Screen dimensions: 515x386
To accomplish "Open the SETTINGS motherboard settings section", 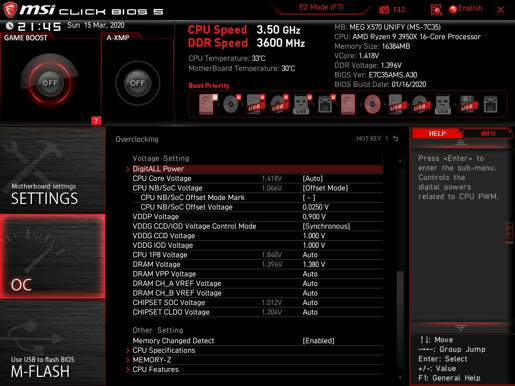I will click(52, 171).
